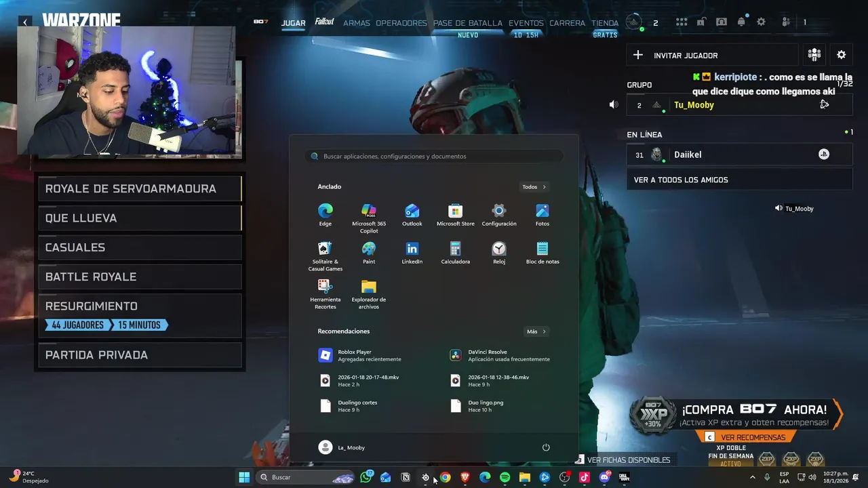Open Warzone notifications bell icon
This screenshot has width=868, height=488.
(x=741, y=22)
